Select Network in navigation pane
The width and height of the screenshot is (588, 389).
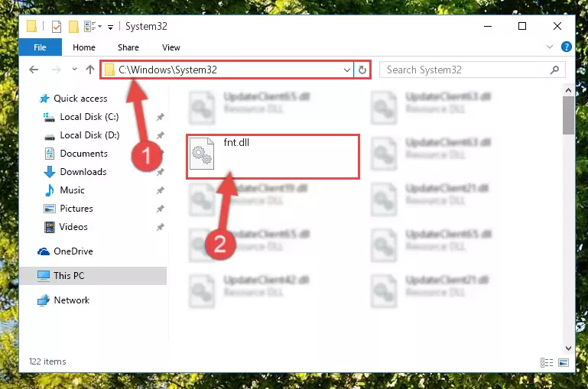(x=72, y=300)
